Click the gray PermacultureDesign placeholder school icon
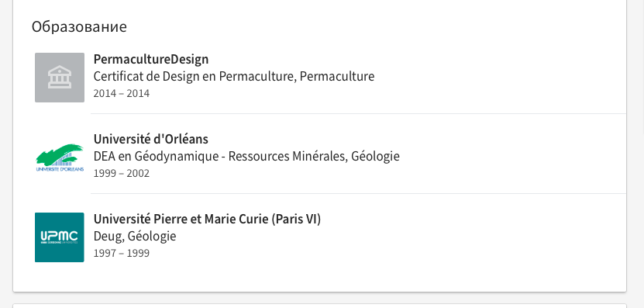Viewport: 644px width, 308px height. [60, 78]
